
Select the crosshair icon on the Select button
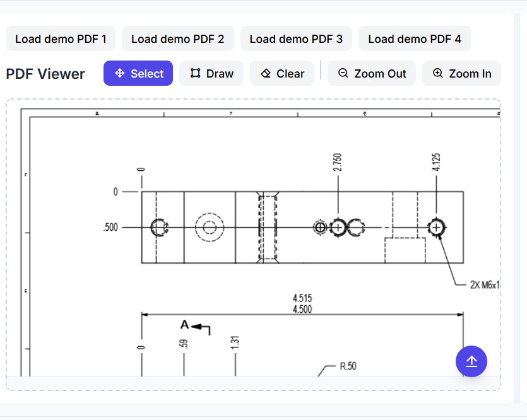(x=119, y=73)
